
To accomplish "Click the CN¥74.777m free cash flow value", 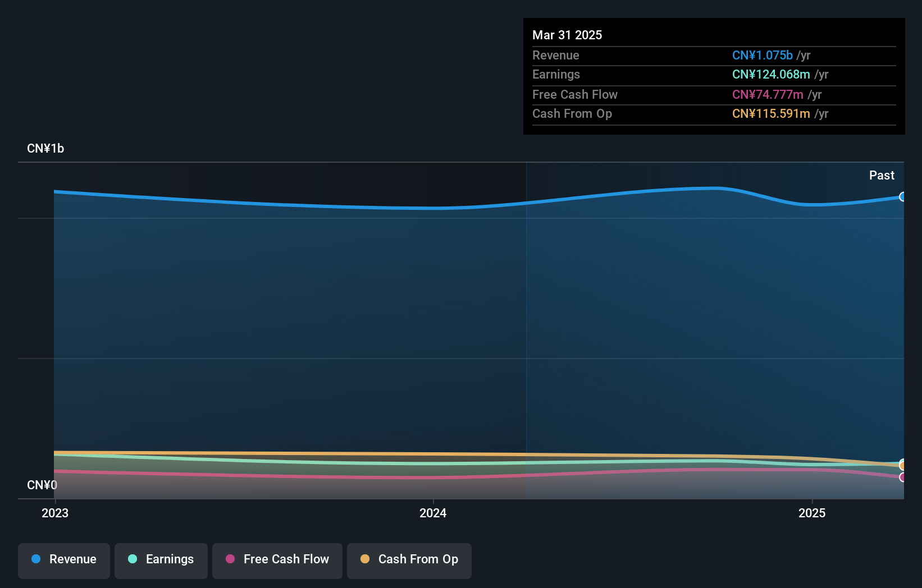I will click(x=768, y=94).
